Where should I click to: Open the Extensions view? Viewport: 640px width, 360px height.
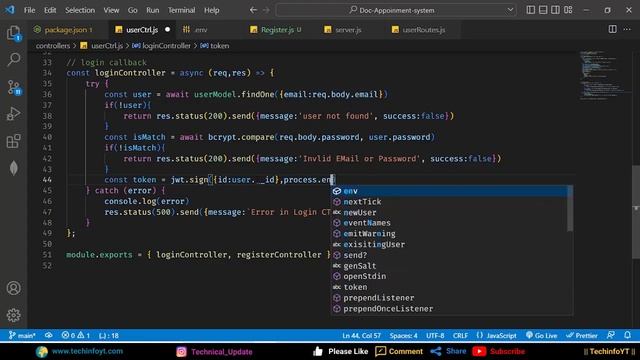(13, 141)
